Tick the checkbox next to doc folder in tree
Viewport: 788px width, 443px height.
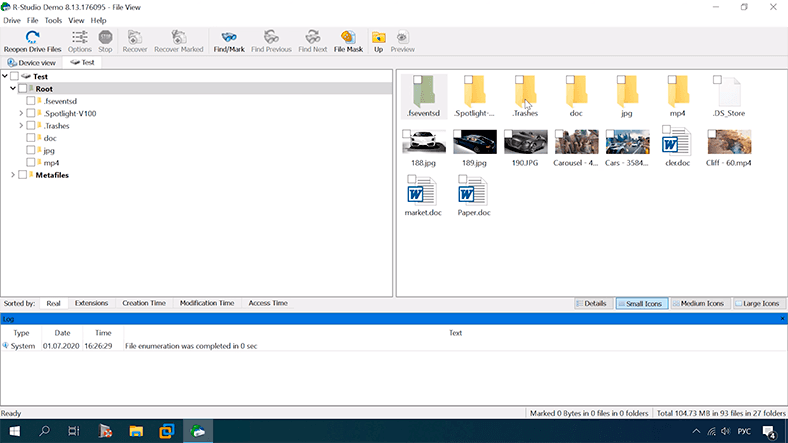[32, 138]
